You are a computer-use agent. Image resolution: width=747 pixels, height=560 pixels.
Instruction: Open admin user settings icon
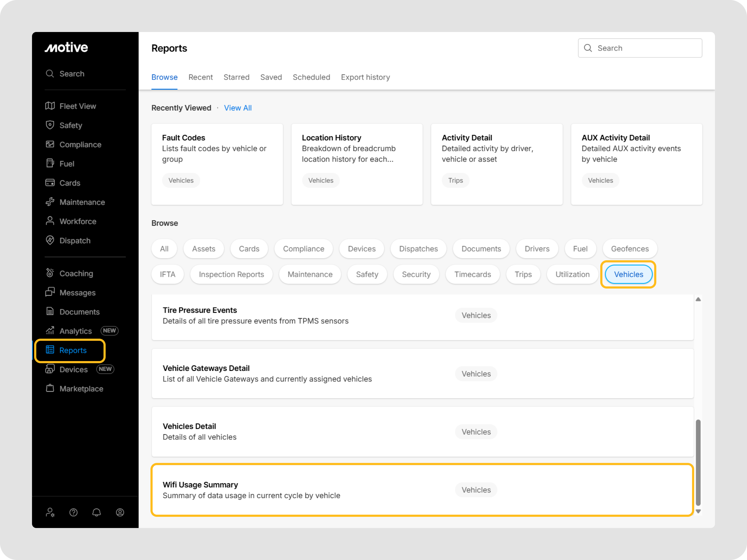50,513
